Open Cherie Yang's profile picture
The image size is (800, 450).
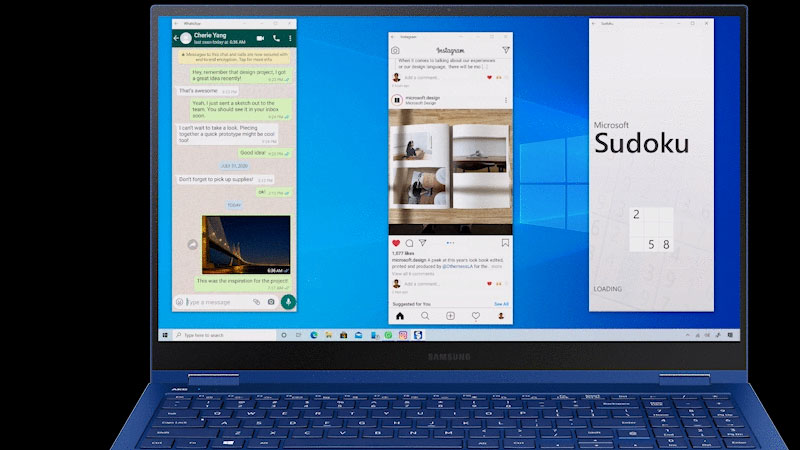point(186,38)
